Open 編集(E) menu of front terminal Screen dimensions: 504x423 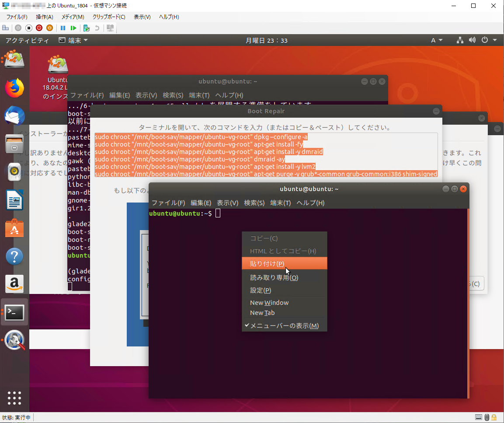(201, 203)
